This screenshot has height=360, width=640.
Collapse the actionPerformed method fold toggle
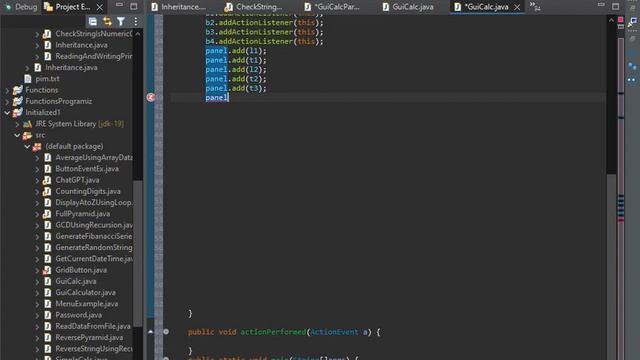(166, 331)
